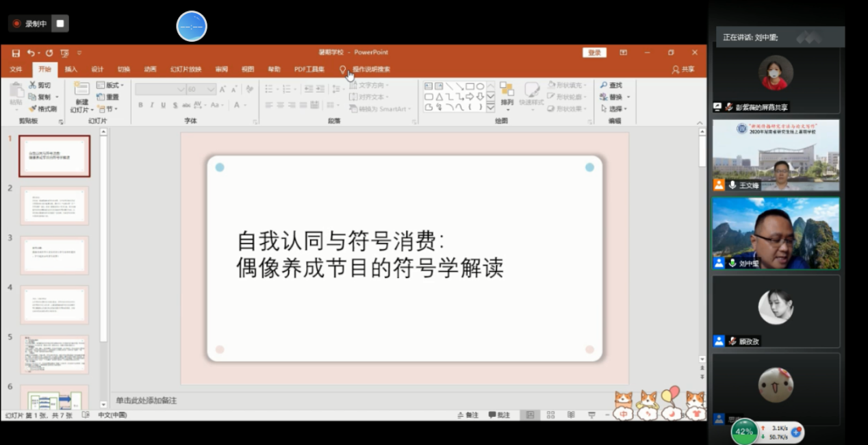Image resolution: width=868 pixels, height=445 pixels.
Task: Click the Find (查找) magnifier icon
Action: tap(604, 85)
